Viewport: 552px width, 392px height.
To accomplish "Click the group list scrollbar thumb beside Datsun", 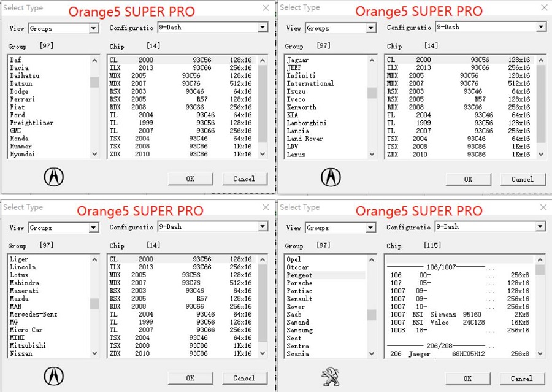I will pyautogui.click(x=94, y=82).
